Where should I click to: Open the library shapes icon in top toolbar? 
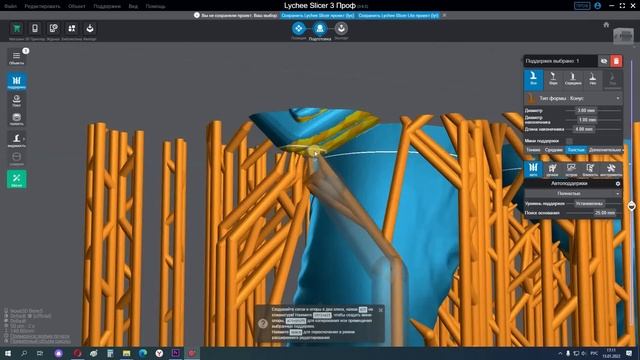(x=72, y=28)
